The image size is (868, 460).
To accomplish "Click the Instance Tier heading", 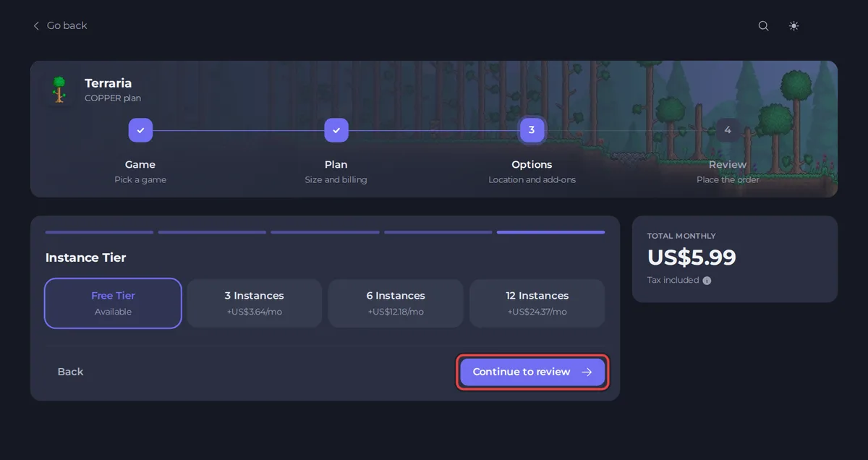I will click(85, 257).
